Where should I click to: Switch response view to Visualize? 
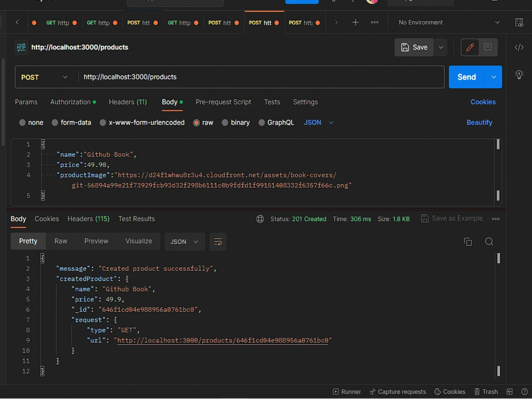click(x=139, y=241)
